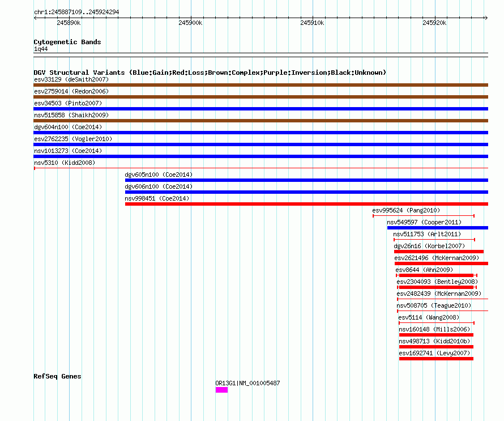Click the 245920k ruler label
The image size is (504, 421).
pyautogui.click(x=434, y=23)
